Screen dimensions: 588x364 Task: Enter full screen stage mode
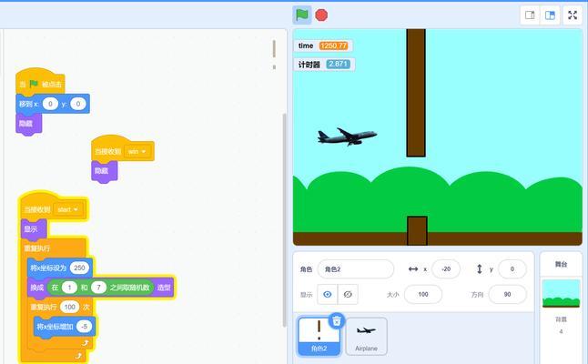coord(573,15)
